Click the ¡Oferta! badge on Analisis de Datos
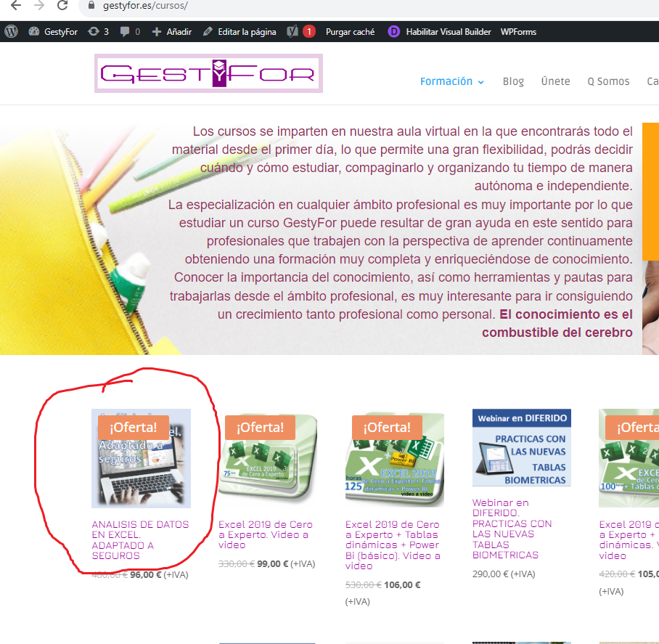This screenshot has height=644, width=659. point(134,427)
